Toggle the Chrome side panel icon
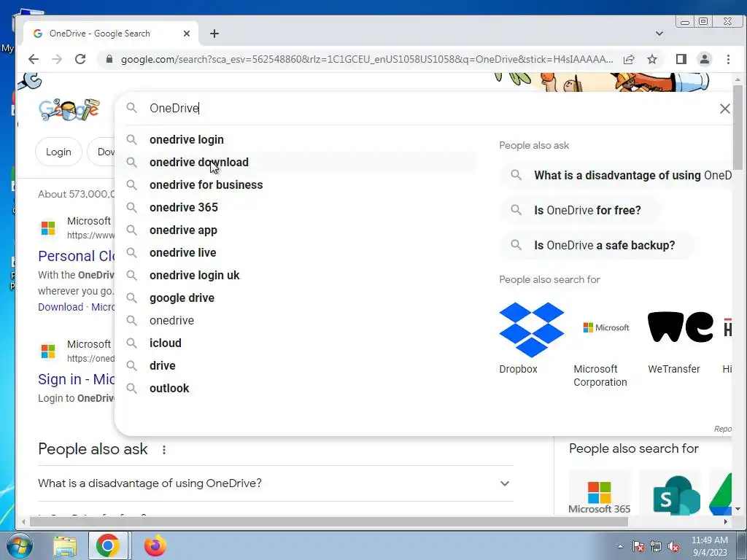Viewport: 747px width, 560px height. (x=681, y=59)
